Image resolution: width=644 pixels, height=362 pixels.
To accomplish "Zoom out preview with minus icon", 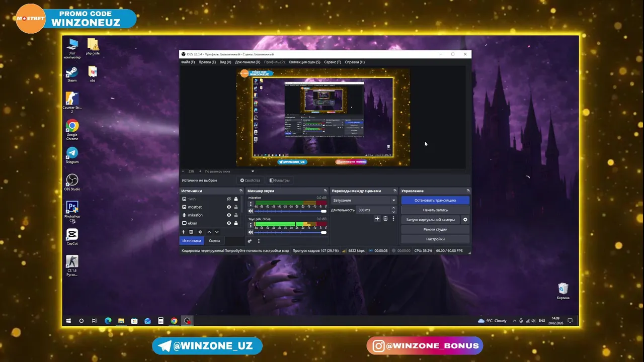I will [184, 171].
